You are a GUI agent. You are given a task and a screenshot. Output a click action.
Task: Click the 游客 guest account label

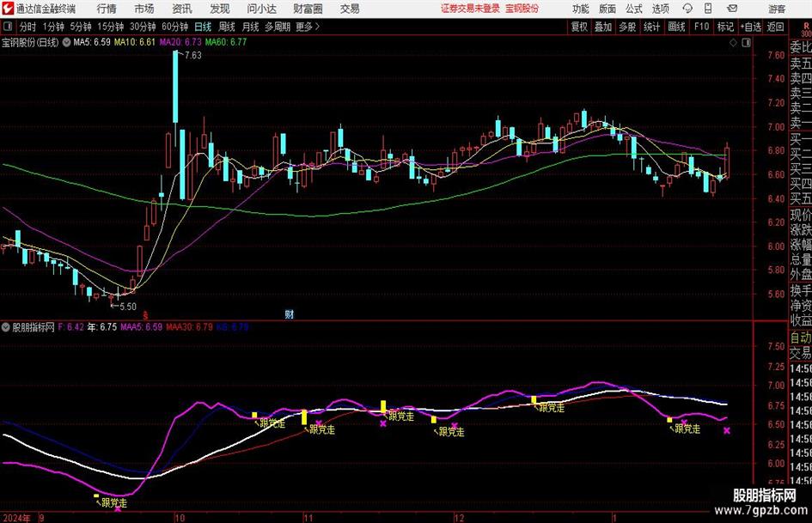click(776, 9)
